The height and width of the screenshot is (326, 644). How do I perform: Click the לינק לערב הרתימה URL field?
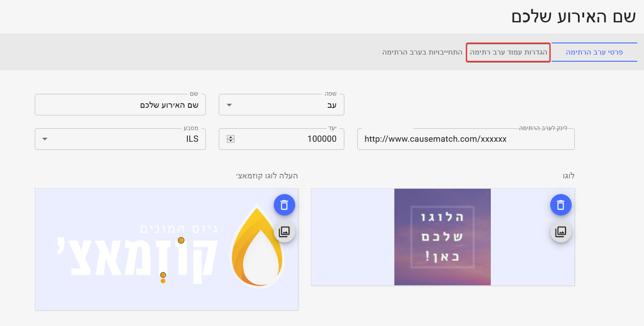tap(466, 139)
